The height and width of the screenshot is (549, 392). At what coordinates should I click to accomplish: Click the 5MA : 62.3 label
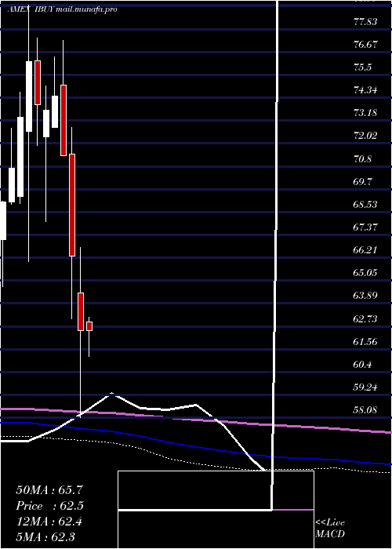pos(46,536)
